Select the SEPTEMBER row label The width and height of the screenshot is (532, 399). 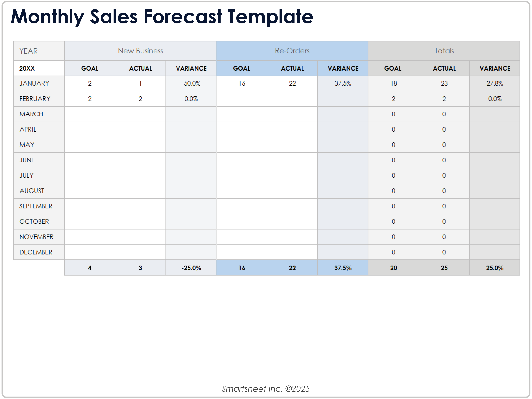[x=36, y=206]
